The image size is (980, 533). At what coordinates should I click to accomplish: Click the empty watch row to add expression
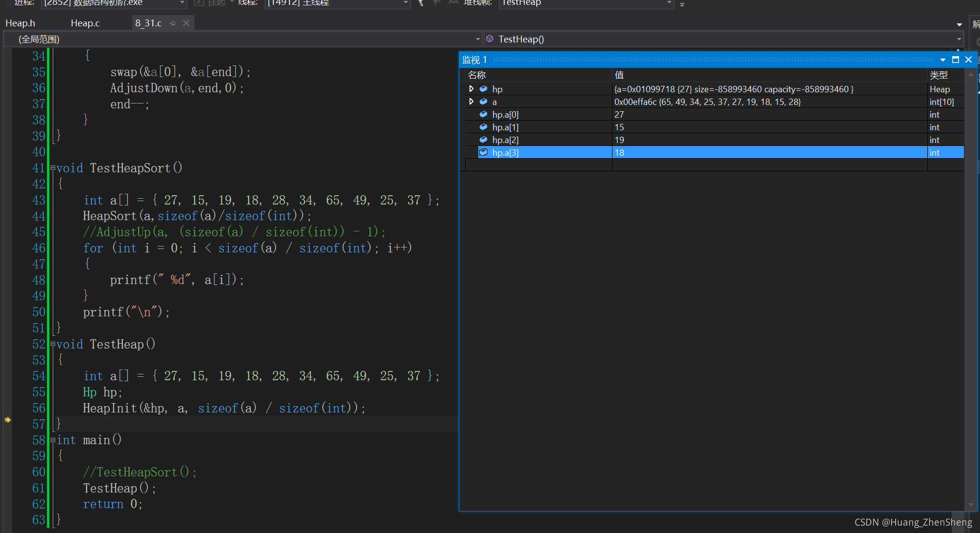(538, 165)
